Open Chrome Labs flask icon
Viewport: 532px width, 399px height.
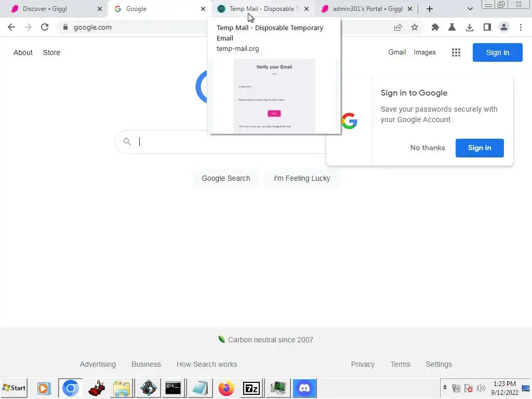point(452,27)
